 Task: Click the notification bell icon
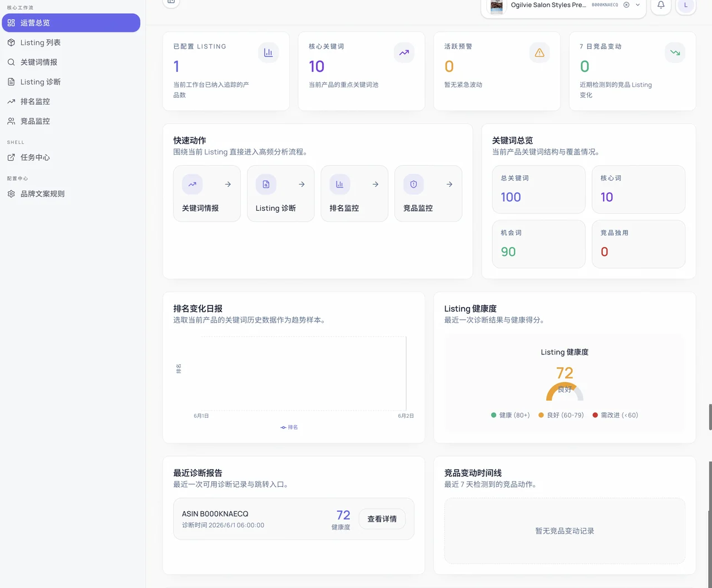tap(661, 5)
